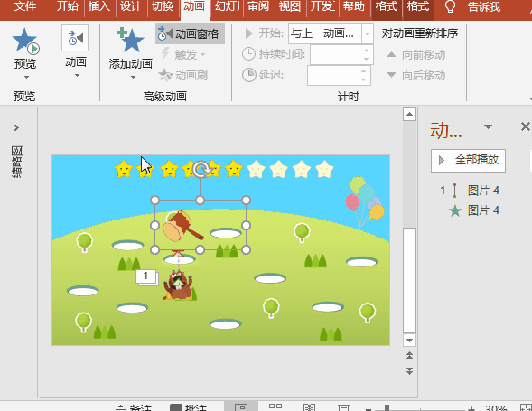Switch to the Slide Show tab

click(x=227, y=6)
